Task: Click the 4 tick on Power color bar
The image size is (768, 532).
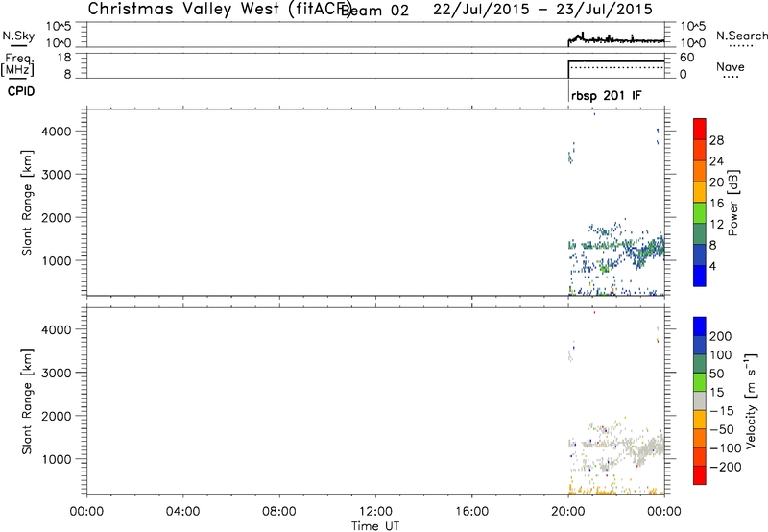Action: coord(712,266)
